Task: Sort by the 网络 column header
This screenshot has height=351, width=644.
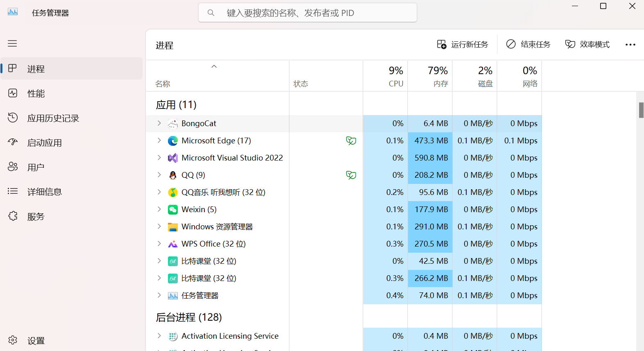Action: 519,76
